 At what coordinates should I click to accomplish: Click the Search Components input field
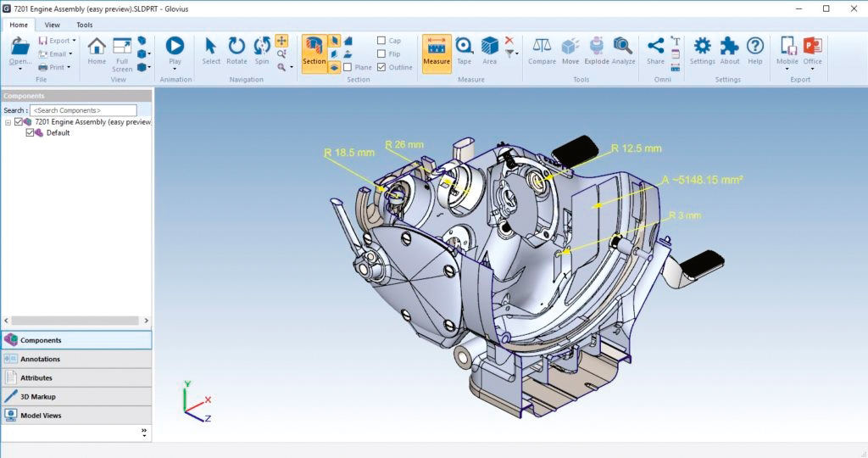[x=83, y=110]
